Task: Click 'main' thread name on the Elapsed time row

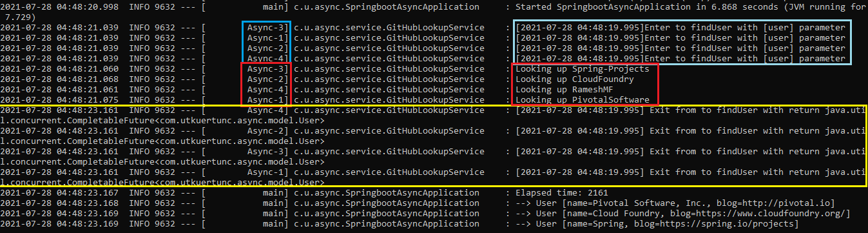Action: (274, 193)
